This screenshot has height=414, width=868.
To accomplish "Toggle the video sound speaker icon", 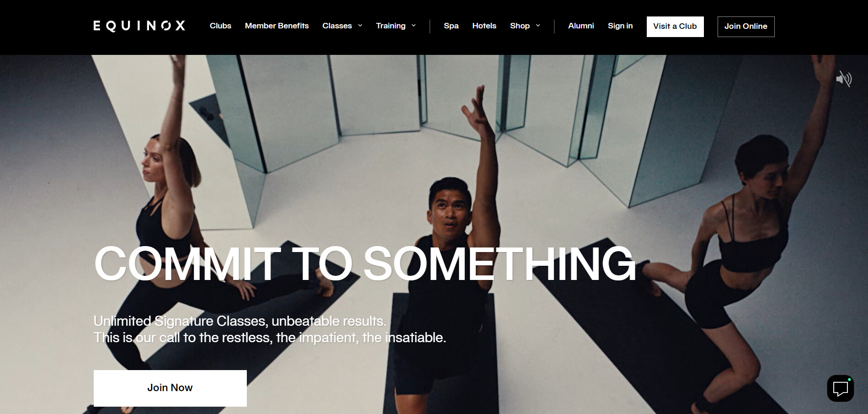I will click(843, 79).
